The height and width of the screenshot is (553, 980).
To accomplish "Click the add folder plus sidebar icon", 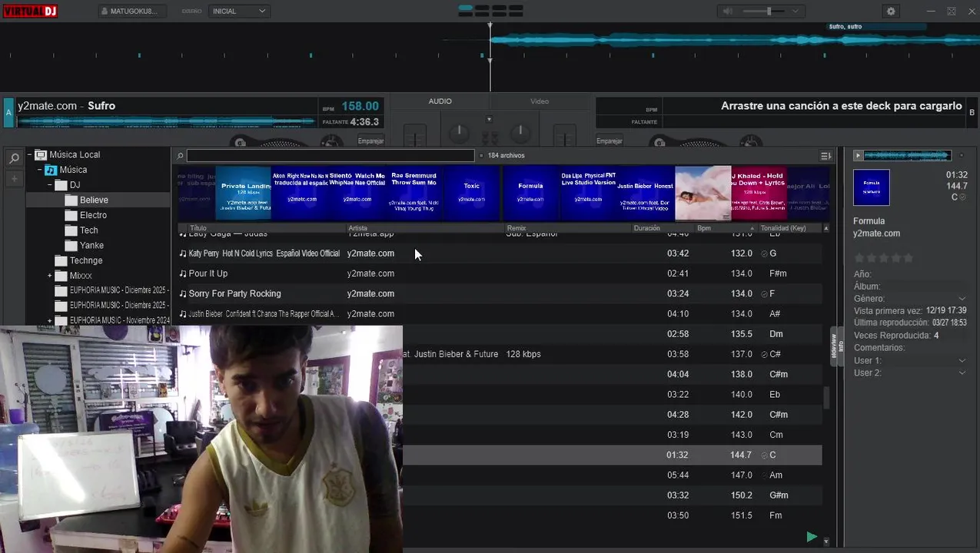I will (x=15, y=179).
